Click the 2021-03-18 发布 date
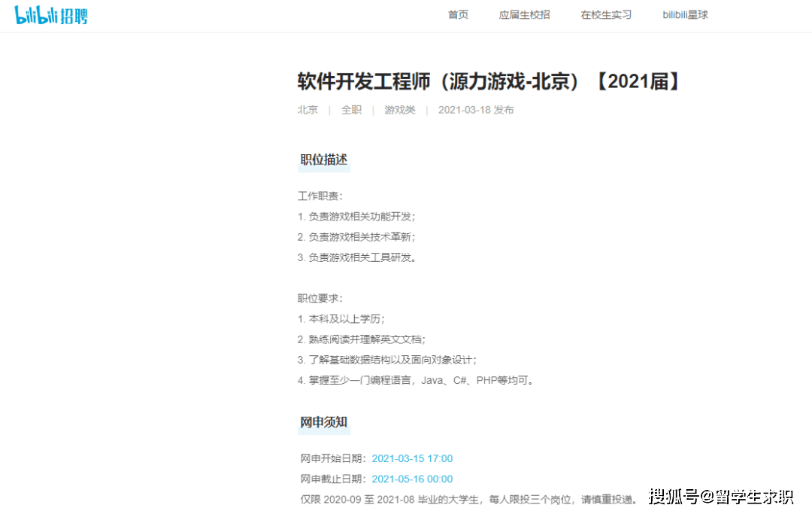Image resolution: width=812 pixels, height=514 pixels. [x=476, y=110]
